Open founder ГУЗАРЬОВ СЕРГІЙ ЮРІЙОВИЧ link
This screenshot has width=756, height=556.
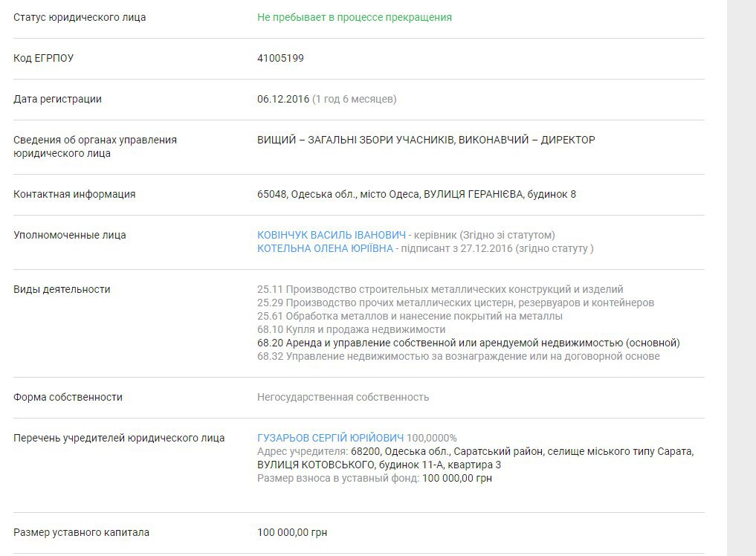330,438
